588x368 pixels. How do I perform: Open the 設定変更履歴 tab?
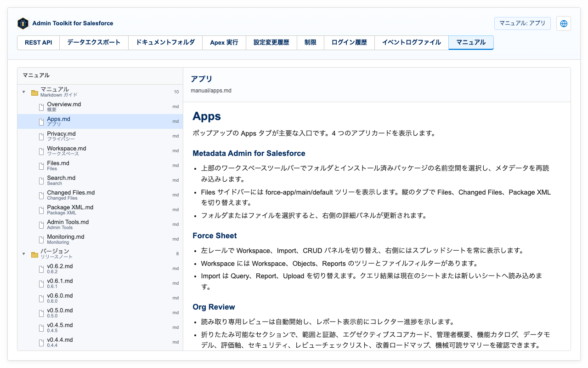tap(271, 42)
